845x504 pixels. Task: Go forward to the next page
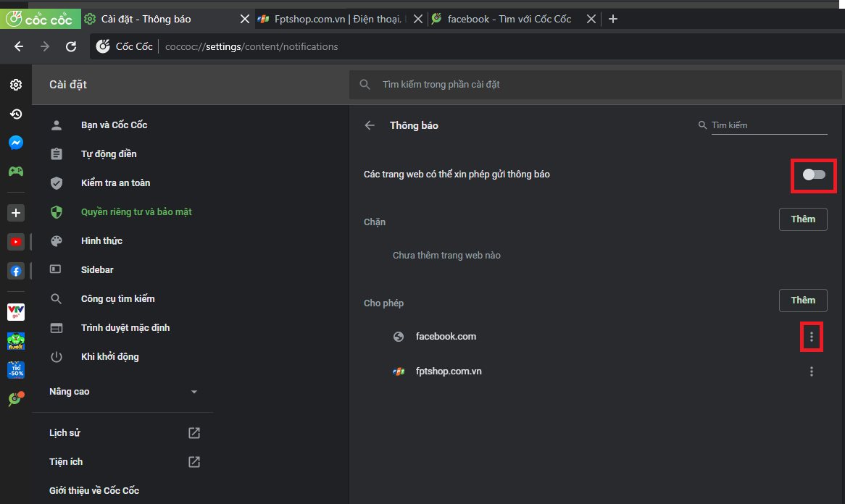click(x=45, y=47)
